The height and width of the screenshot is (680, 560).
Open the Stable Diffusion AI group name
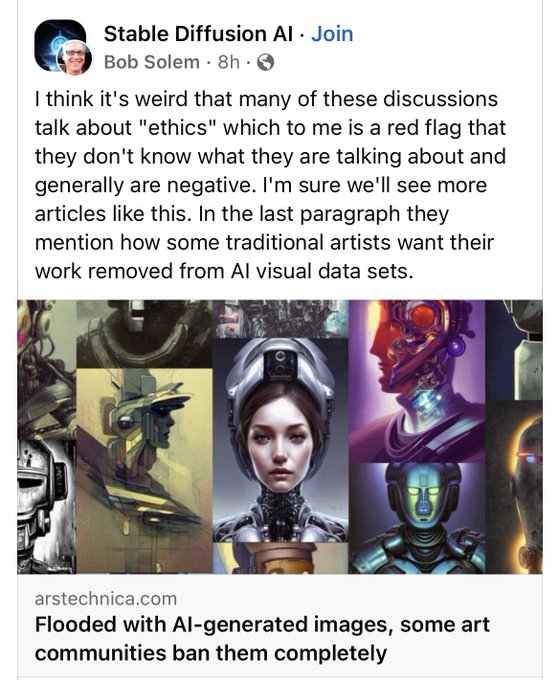[x=198, y=34]
